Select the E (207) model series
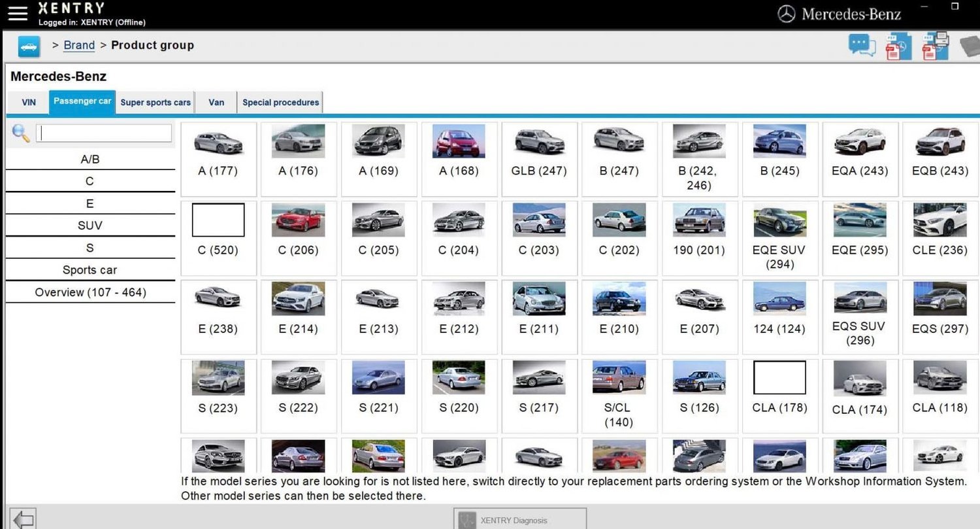This screenshot has height=529, width=980. pyautogui.click(x=700, y=317)
